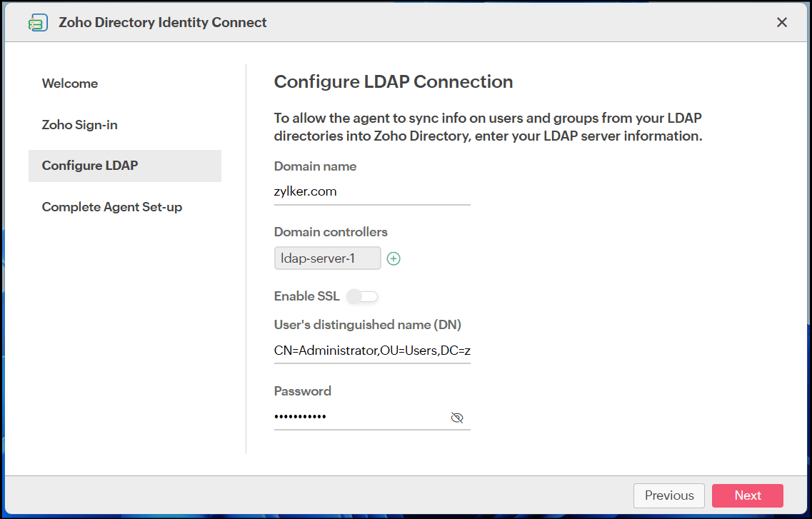The width and height of the screenshot is (812, 519).
Task: Toggle the Enable SSL switch
Action: click(361, 296)
